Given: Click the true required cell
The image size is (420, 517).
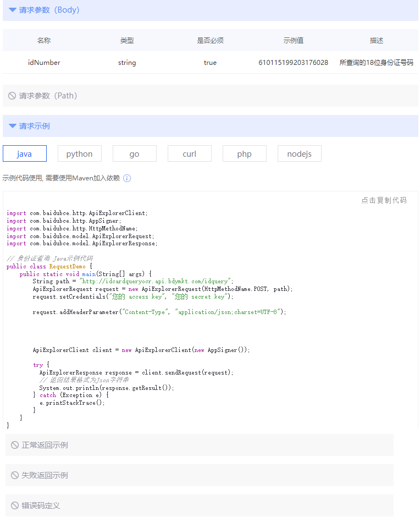Looking at the screenshot, I should click(211, 63).
